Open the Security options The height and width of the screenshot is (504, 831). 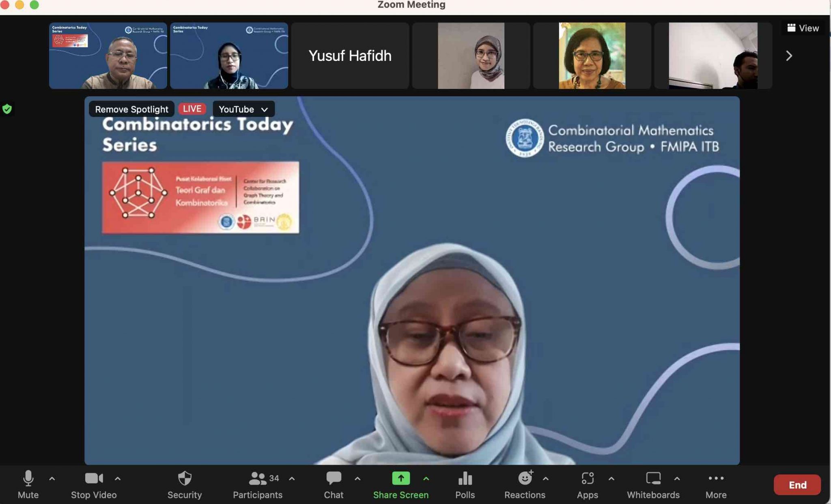click(x=185, y=483)
